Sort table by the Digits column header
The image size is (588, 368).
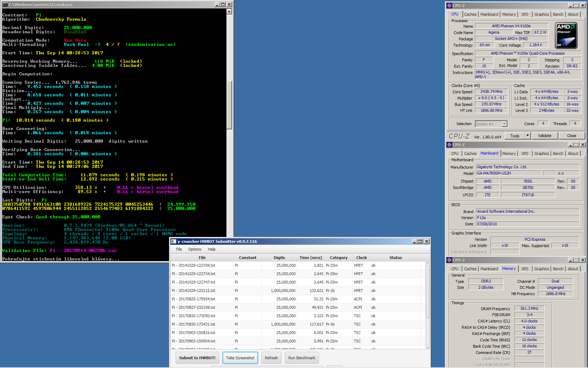[279, 258]
